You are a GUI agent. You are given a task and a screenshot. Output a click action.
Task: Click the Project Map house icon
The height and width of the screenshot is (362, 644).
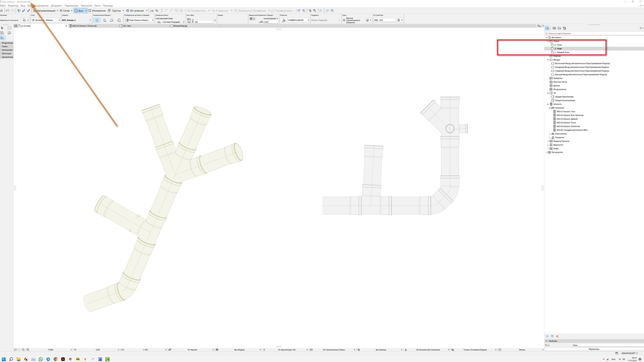(x=547, y=28)
